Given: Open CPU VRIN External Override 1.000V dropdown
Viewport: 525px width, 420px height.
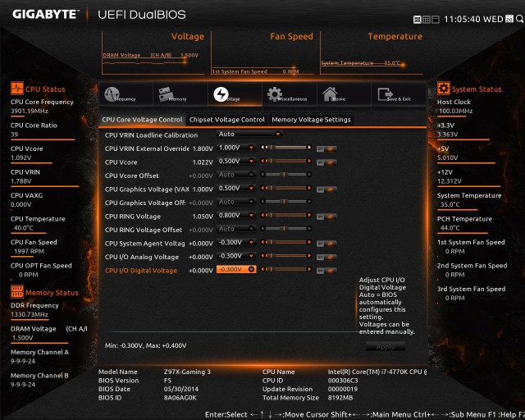Looking at the screenshot, I should pos(236,148).
